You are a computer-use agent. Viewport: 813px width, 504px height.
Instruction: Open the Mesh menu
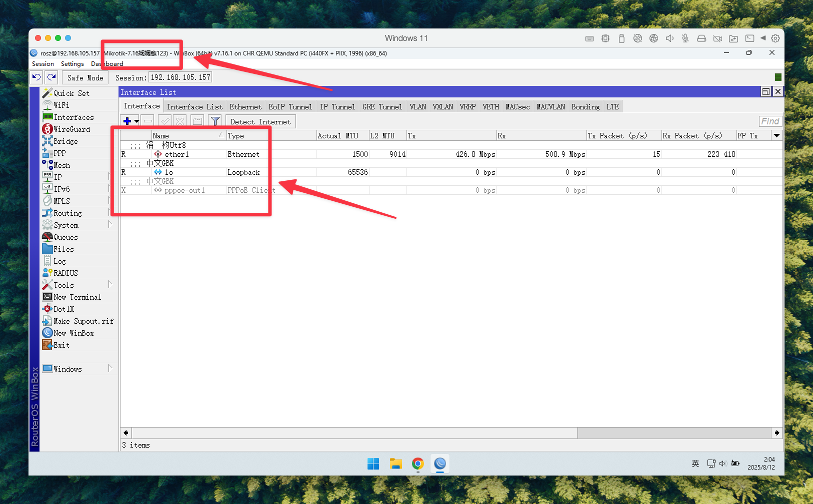(x=61, y=165)
